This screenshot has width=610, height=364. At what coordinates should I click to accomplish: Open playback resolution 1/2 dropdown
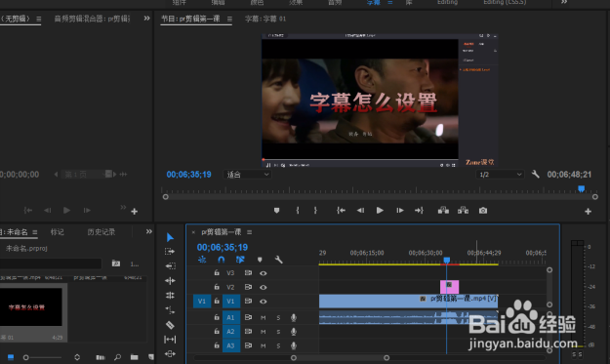[x=500, y=175]
